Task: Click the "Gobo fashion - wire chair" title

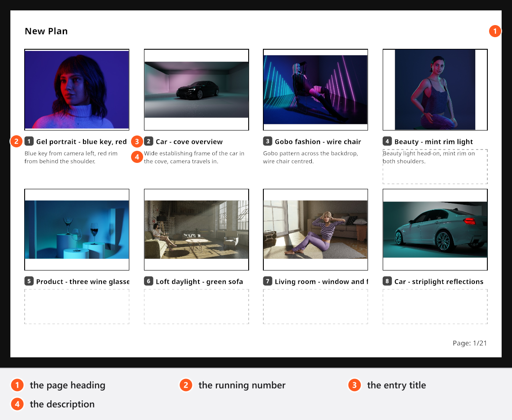Action: (x=318, y=142)
